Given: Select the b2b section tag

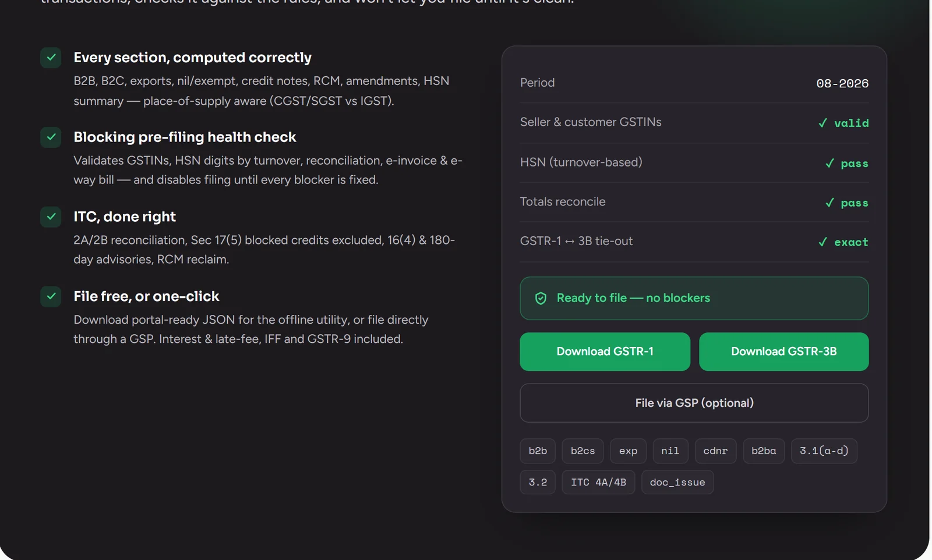Looking at the screenshot, I should 538,451.
